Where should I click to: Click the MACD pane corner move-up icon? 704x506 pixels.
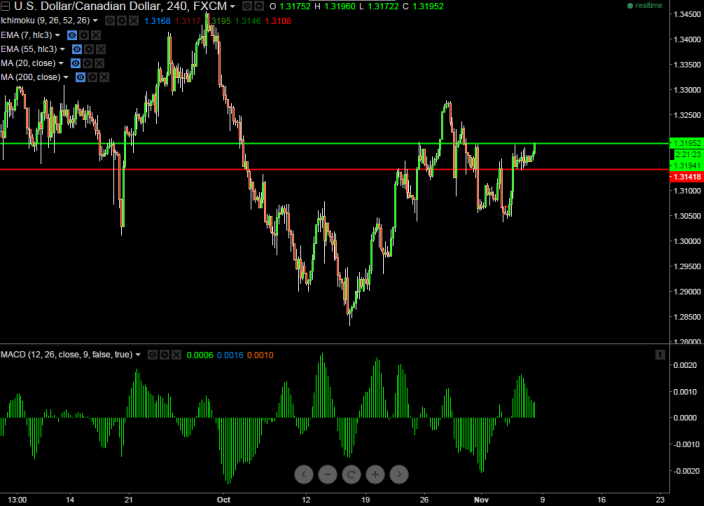click(x=660, y=355)
